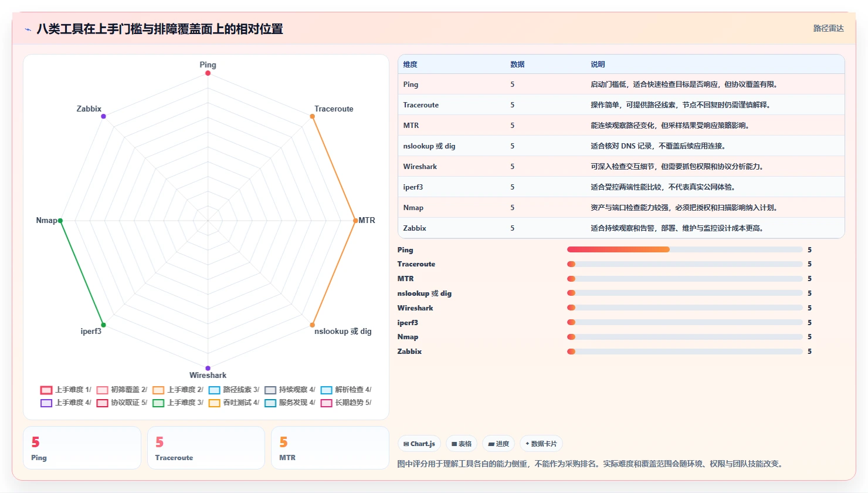Screen dimensions: 868x493
Task: Click the MTR progress bar
Action: click(x=685, y=279)
